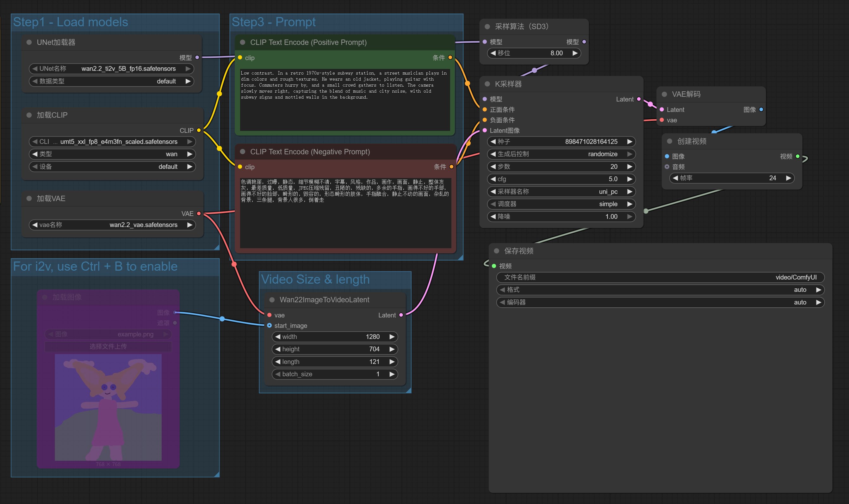Click the Step1 - Load models group title

point(71,22)
